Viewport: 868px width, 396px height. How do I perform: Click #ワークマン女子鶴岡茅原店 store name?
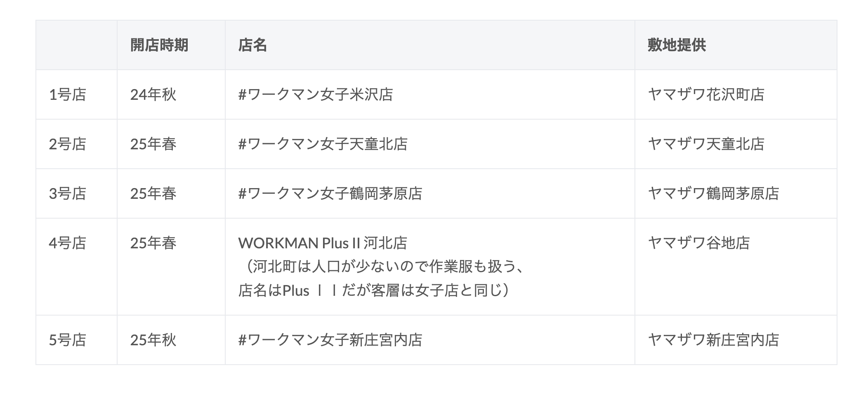(330, 193)
